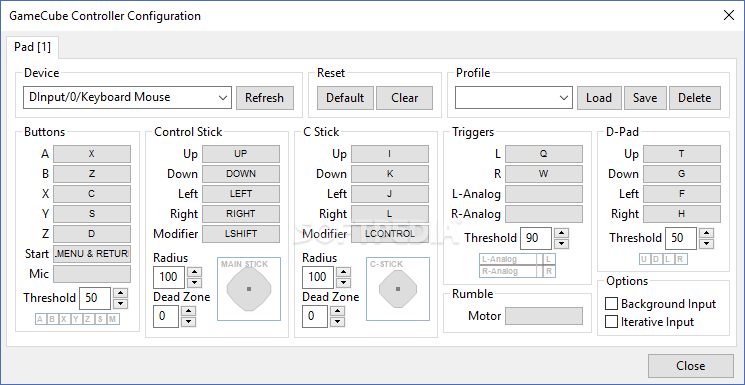Close the configuration dialog
This screenshot has width=745, height=385.
tap(690, 366)
